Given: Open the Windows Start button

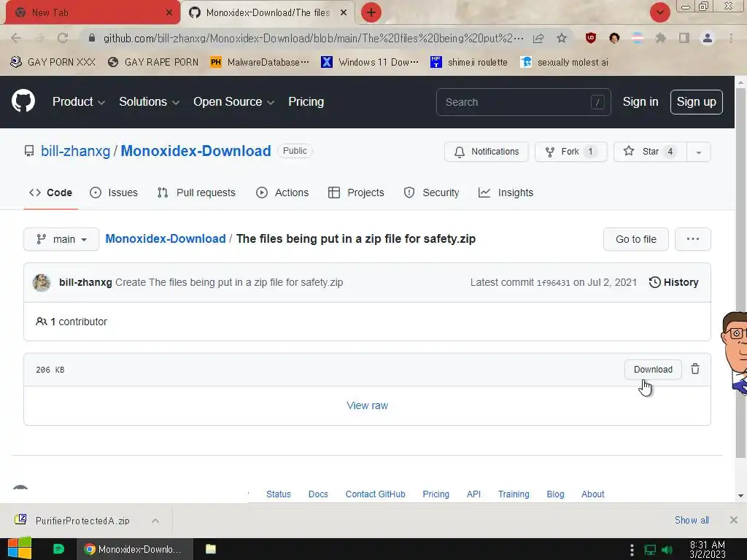Looking at the screenshot, I should [x=19, y=549].
